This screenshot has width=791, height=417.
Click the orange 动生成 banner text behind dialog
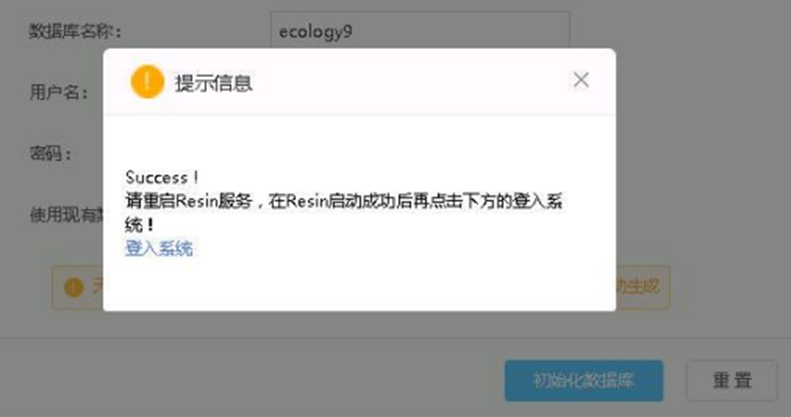638,287
